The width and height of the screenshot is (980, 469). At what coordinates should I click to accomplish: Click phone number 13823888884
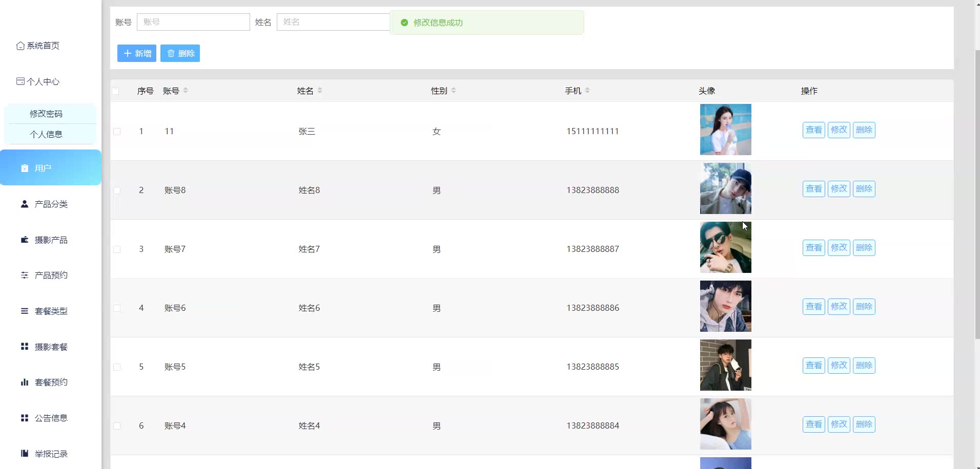click(593, 425)
